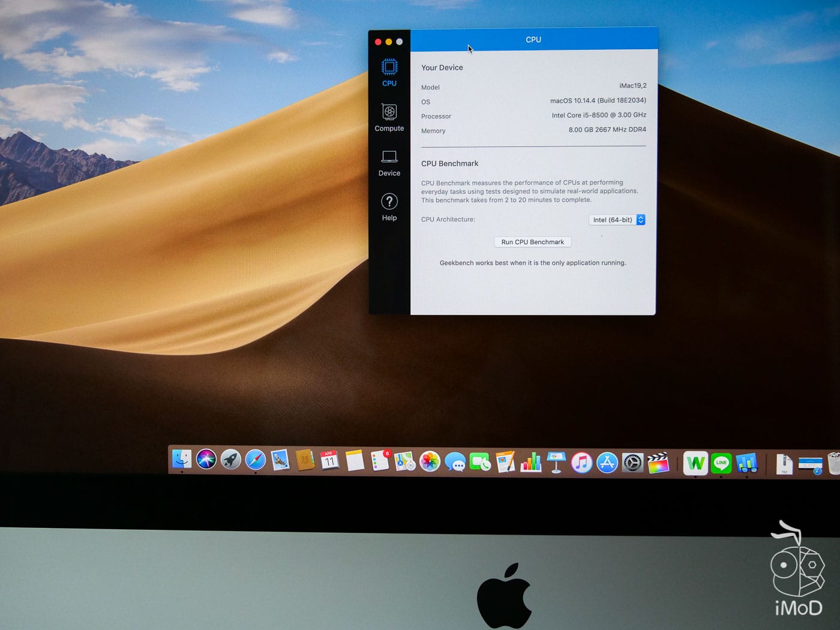Open the Help icon in Geekbench sidebar
The image size is (840, 630).
(389, 206)
